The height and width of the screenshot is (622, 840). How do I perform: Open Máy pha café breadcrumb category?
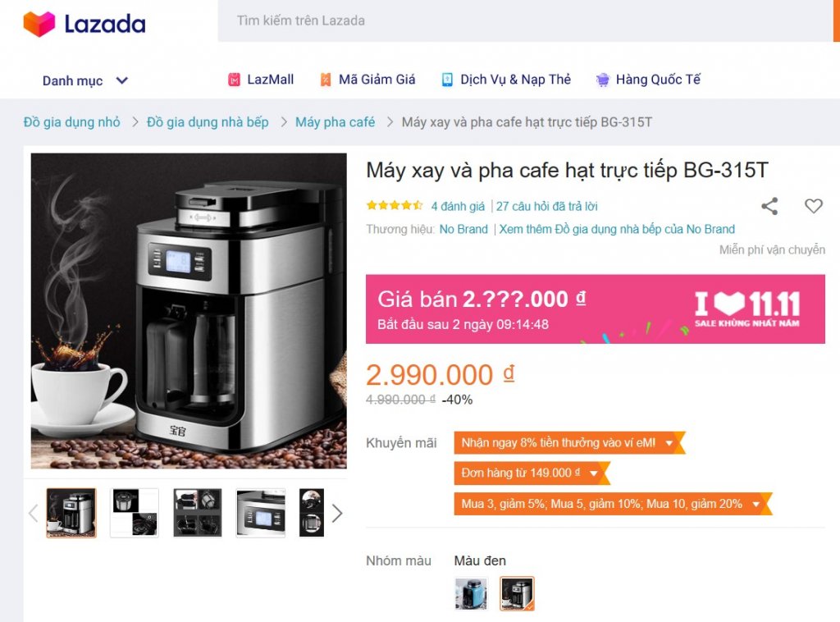[335, 122]
